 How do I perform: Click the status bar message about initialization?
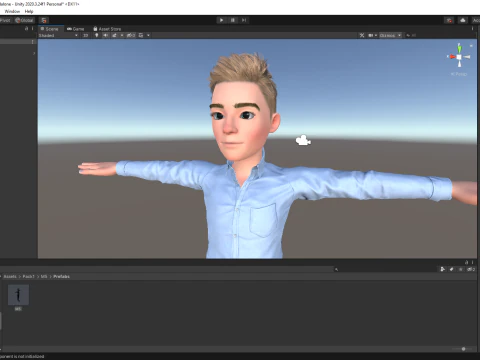pos(22,356)
